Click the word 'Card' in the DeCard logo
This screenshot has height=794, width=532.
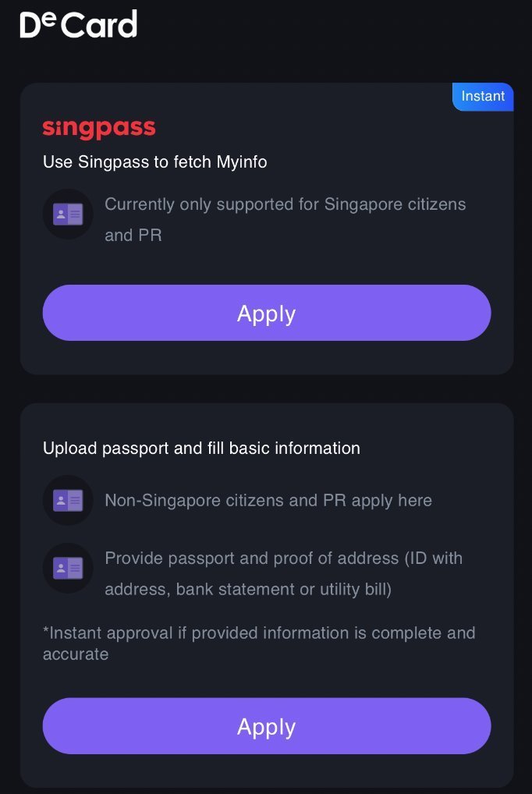click(99, 26)
